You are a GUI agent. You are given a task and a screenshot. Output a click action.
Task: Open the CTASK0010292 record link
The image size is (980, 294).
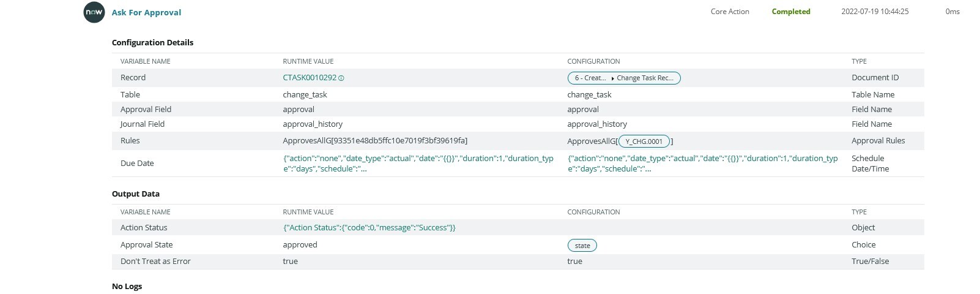pyautogui.click(x=310, y=78)
